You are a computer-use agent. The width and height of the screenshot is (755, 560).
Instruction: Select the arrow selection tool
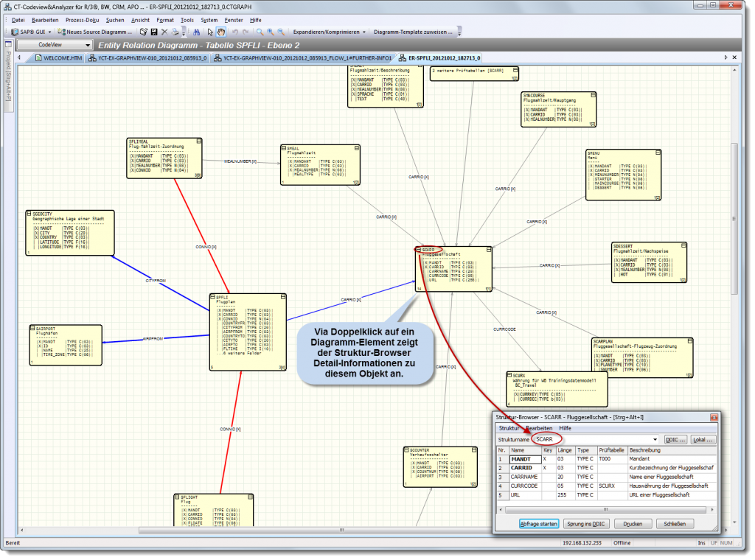click(x=209, y=32)
